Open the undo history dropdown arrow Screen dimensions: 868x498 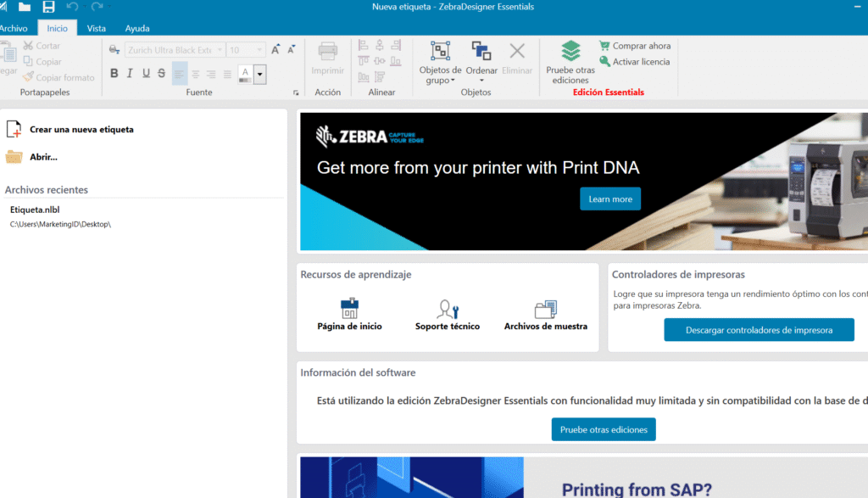tap(84, 7)
